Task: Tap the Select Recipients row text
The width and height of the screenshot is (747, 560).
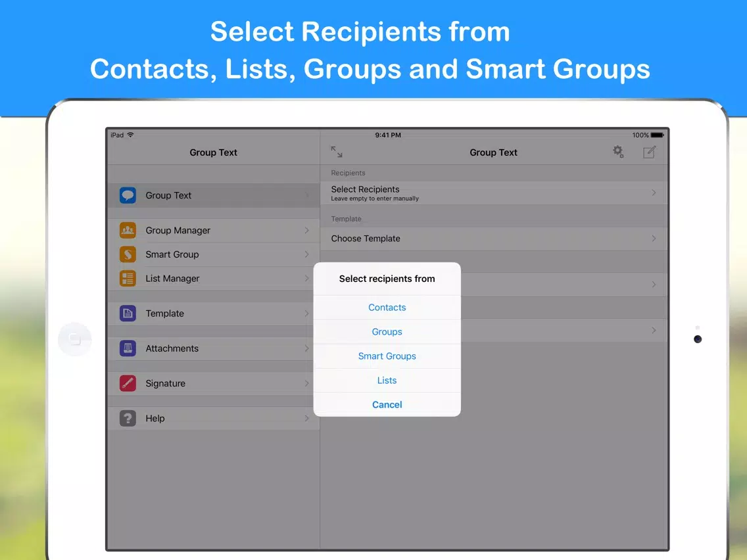Action: point(366,189)
